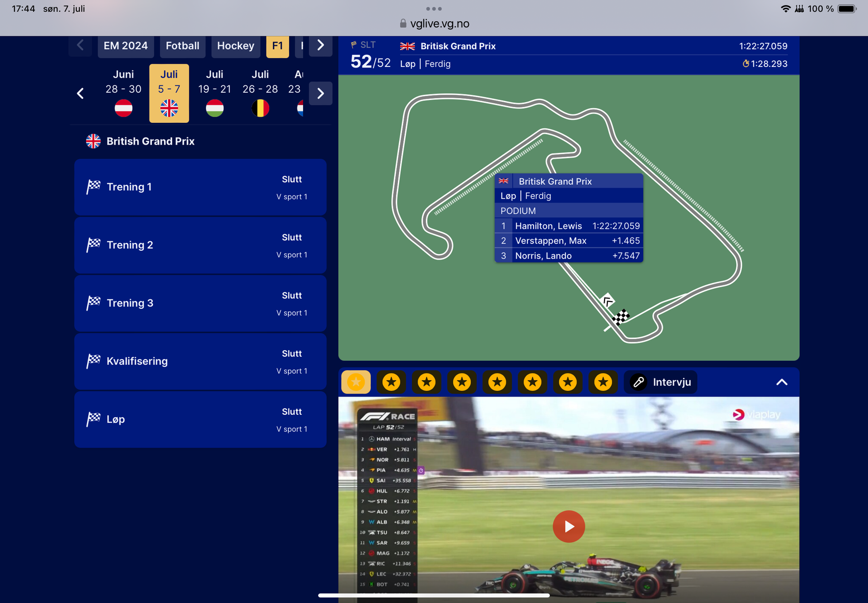Select third star highlight
The image size is (868, 603).
(427, 382)
